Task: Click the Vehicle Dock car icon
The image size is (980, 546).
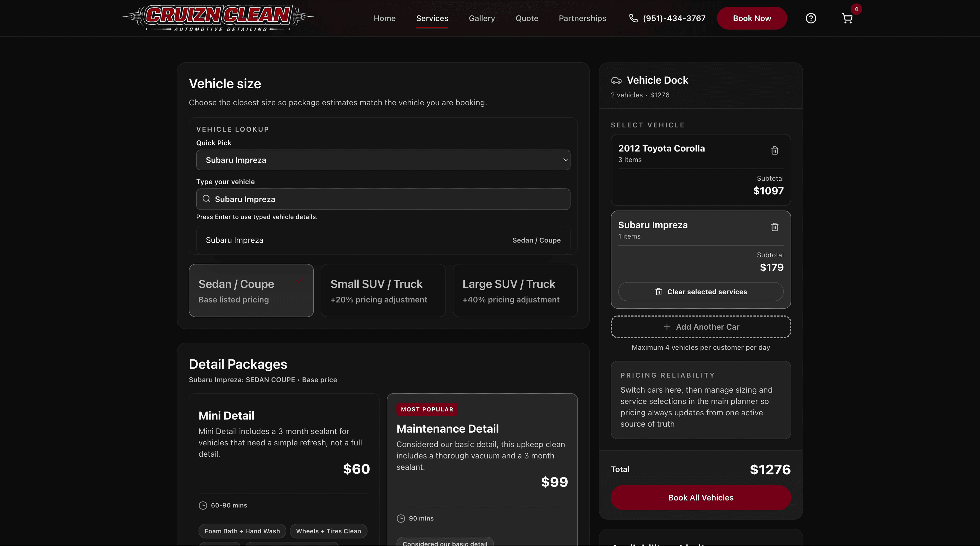Action: [x=616, y=80]
